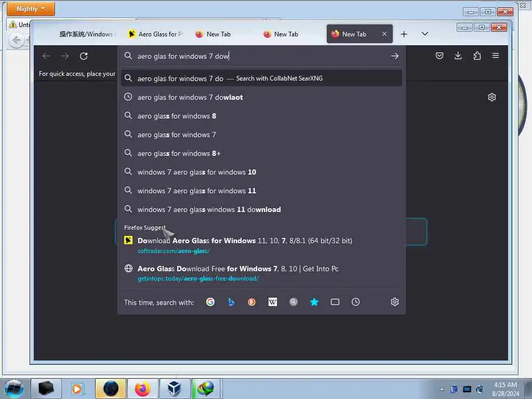Switch to the 操作系统/Windows tab

[87, 34]
